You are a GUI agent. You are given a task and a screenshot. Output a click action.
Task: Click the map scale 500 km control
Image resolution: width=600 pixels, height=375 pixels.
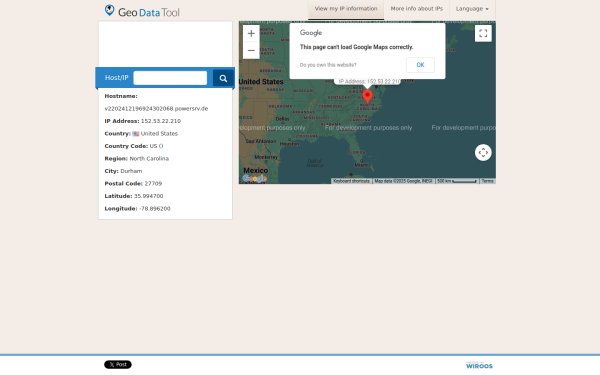pos(457,181)
